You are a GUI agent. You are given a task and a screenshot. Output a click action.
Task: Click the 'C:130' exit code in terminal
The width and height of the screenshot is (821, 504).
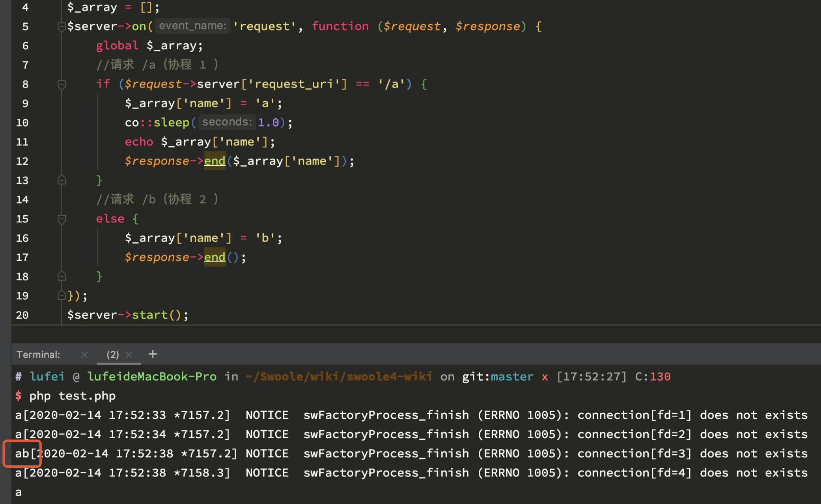tap(653, 377)
